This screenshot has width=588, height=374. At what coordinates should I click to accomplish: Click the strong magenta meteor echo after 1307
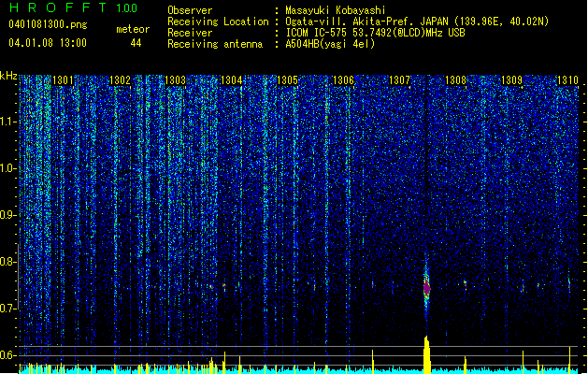[x=427, y=288]
